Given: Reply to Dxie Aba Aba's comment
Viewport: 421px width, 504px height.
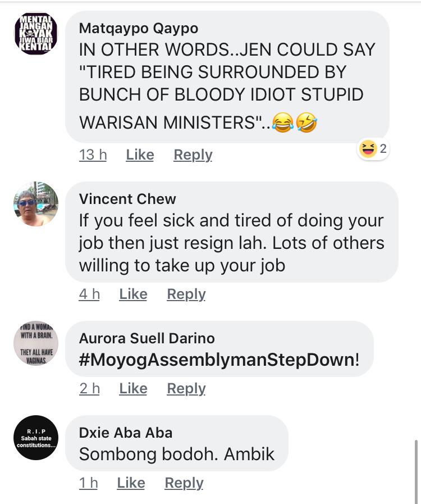Looking at the screenshot, I should tap(184, 483).
